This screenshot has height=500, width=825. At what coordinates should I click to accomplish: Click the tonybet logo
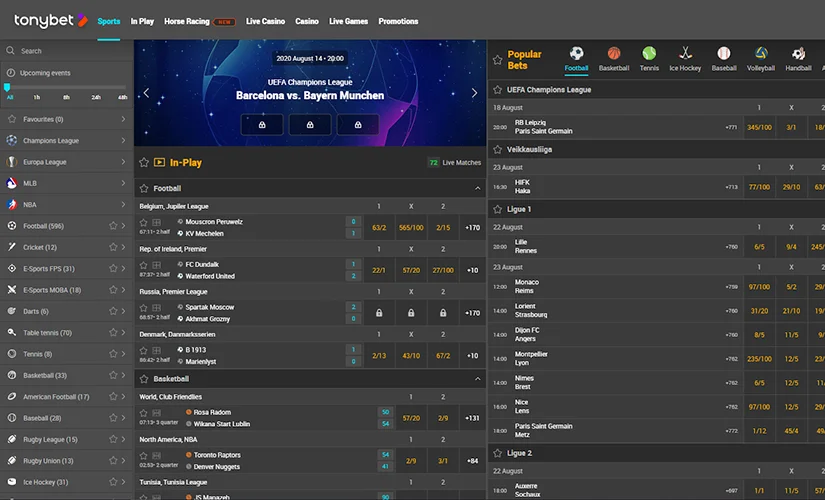click(x=51, y=21)
